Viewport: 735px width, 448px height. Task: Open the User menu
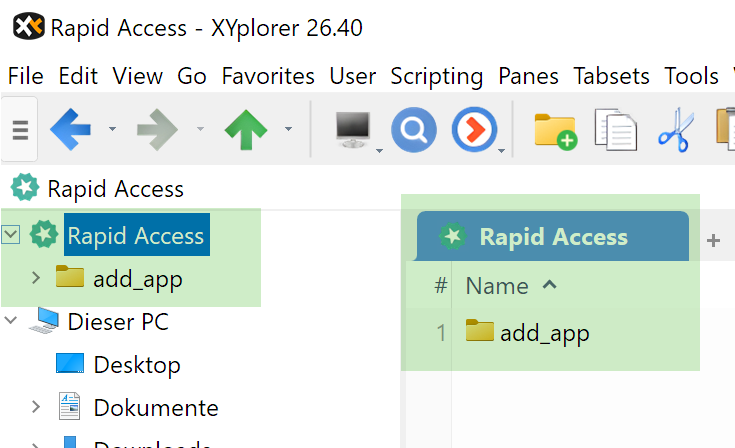(x=352, y=76)
